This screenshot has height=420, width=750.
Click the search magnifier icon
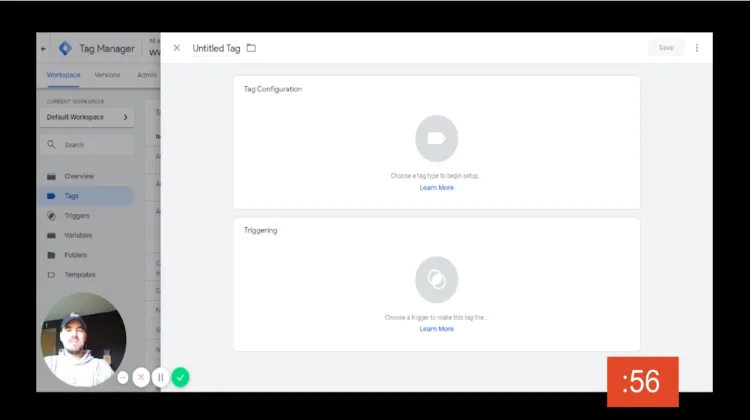coord(51,144)
